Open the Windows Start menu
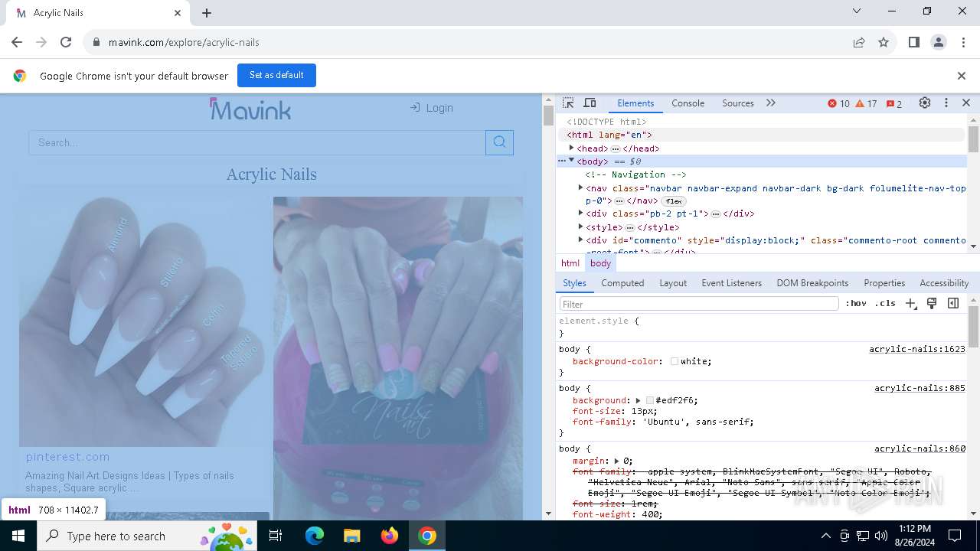The width and height of the screenshot is (980, 551). 18,536
